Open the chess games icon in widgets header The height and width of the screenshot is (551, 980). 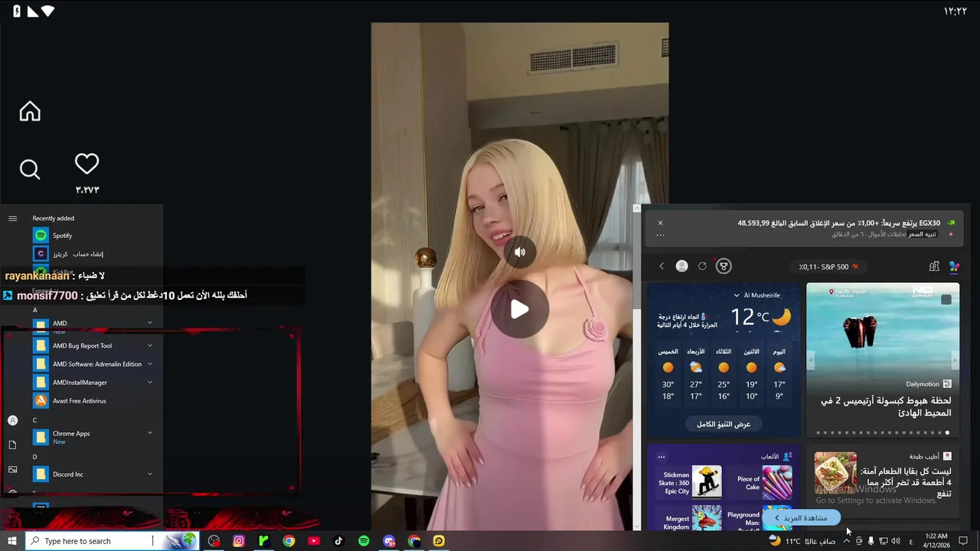point(934,266)
